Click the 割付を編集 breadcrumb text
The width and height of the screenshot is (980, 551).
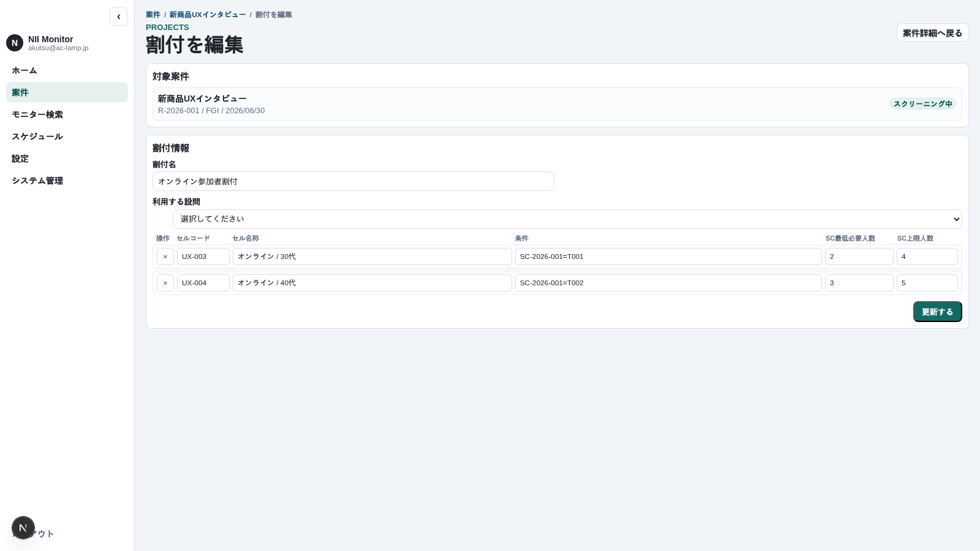[x=274, y=15]
